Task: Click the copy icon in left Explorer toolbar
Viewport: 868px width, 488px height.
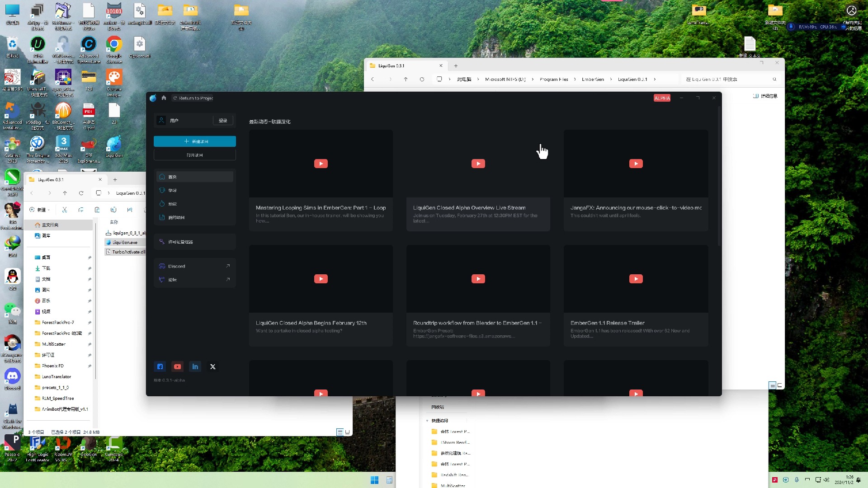Action: (x=81, y=210)
